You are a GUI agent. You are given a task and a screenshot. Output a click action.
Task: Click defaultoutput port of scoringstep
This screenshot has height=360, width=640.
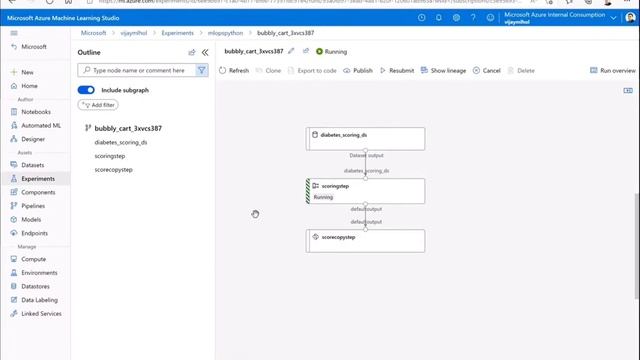pyautogui.click(x=365, y=204)
